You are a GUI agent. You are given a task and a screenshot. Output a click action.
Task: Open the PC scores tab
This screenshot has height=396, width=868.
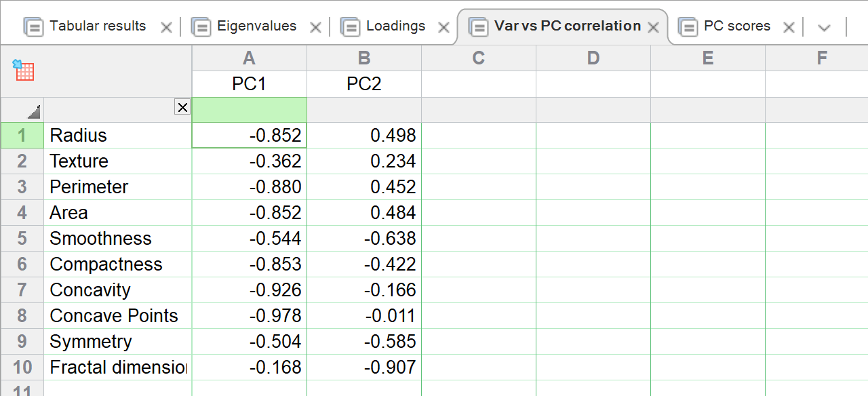(737, 26)
